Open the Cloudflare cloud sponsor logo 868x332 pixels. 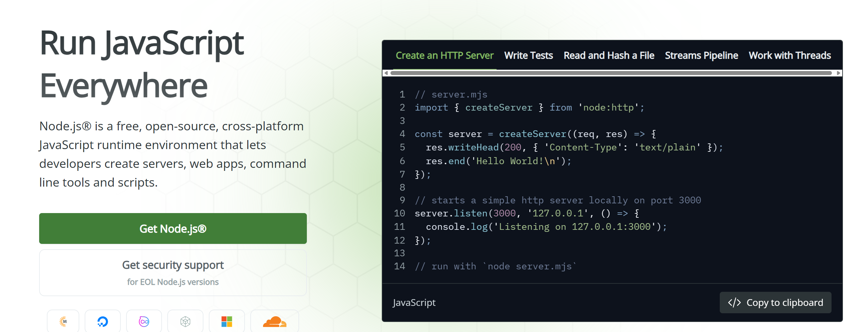coord(275,321)
